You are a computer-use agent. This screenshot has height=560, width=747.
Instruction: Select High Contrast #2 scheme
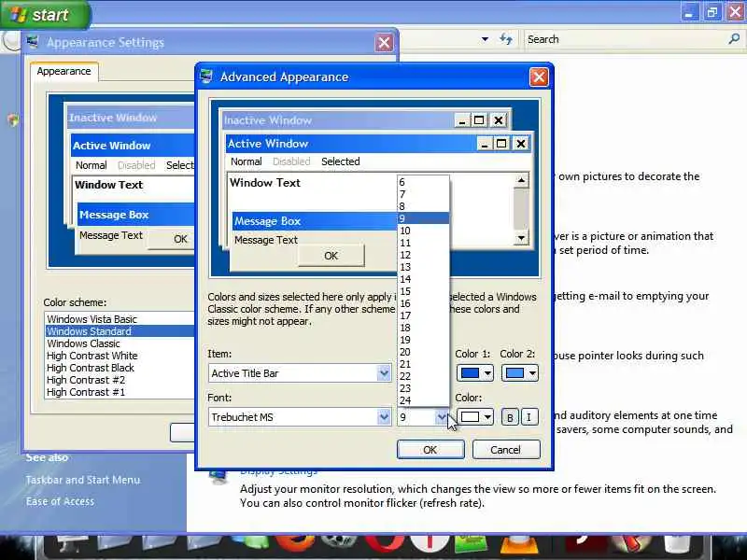pyautogui.click(x=120, y=380)
